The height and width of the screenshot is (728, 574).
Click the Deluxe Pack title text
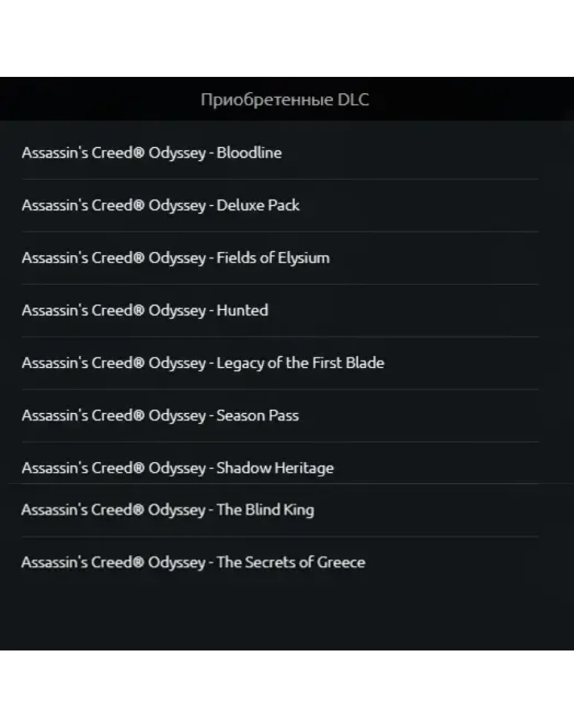coord(258,205)
